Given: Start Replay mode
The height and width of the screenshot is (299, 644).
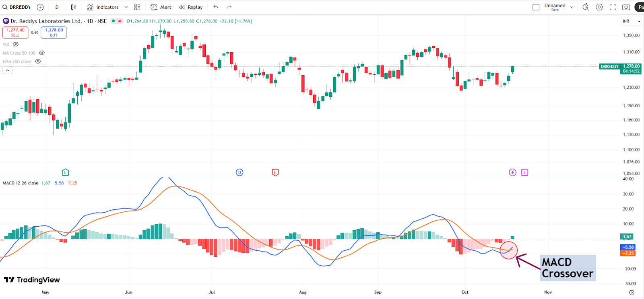Looking at the screenshot, I should (191, 7).
